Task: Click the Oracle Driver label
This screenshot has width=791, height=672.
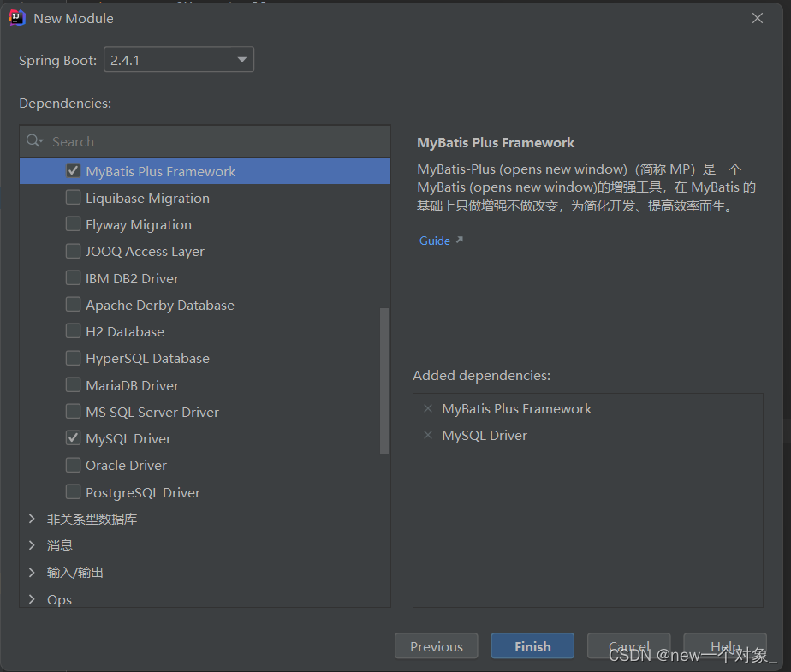Action: point(126,465)
